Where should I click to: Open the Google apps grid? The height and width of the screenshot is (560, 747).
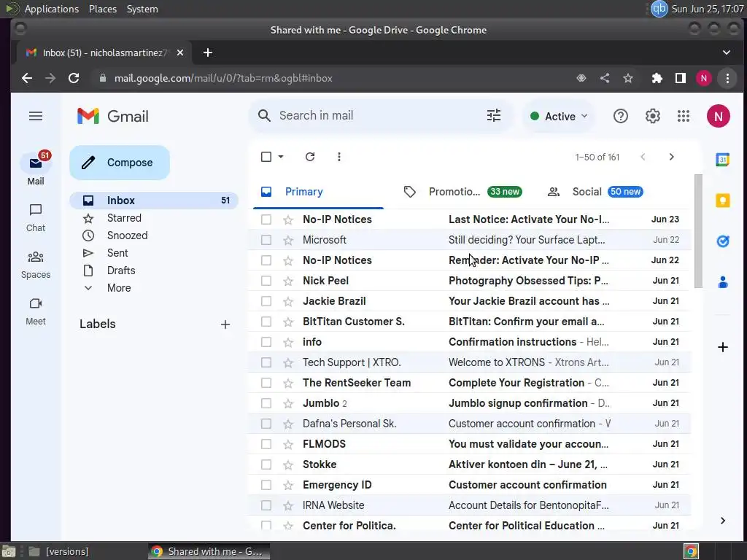[x=684, y=116]
